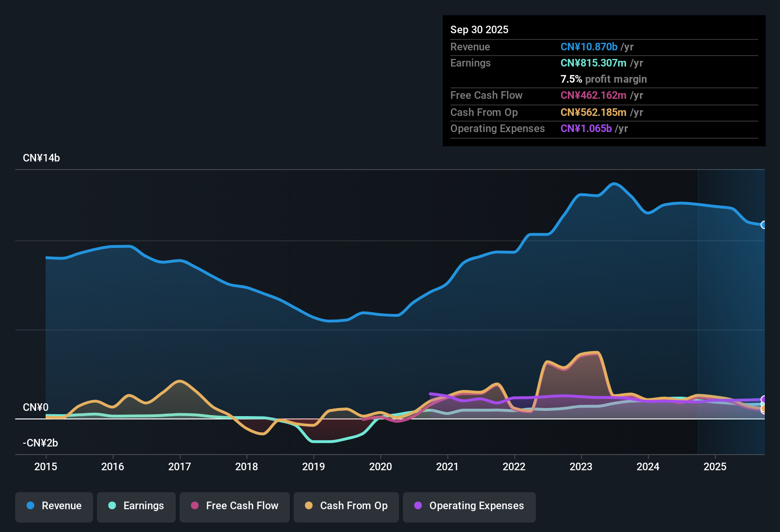Toggle the Earnings series off
This screenshot has height=532, width=780.
tap(136, 506)
